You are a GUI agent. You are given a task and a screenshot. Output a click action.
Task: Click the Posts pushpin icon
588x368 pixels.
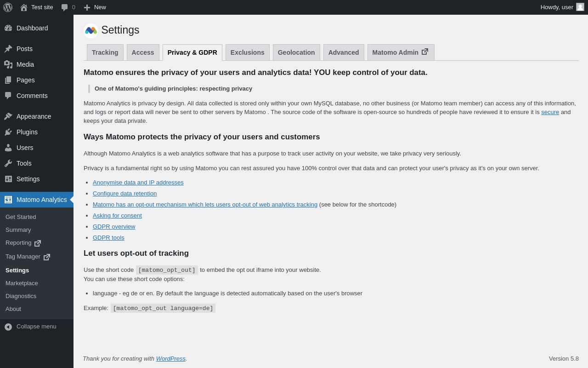click(8, 49)
